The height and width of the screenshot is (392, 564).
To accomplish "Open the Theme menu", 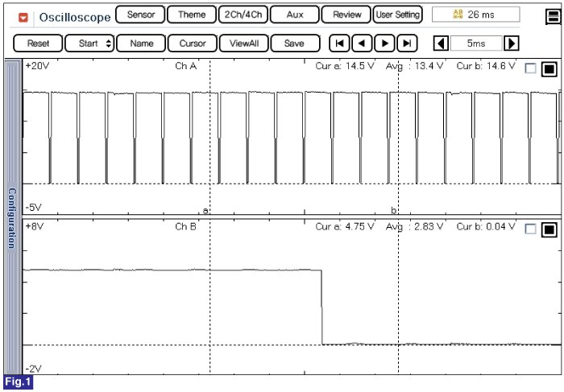I will (191, 14).
